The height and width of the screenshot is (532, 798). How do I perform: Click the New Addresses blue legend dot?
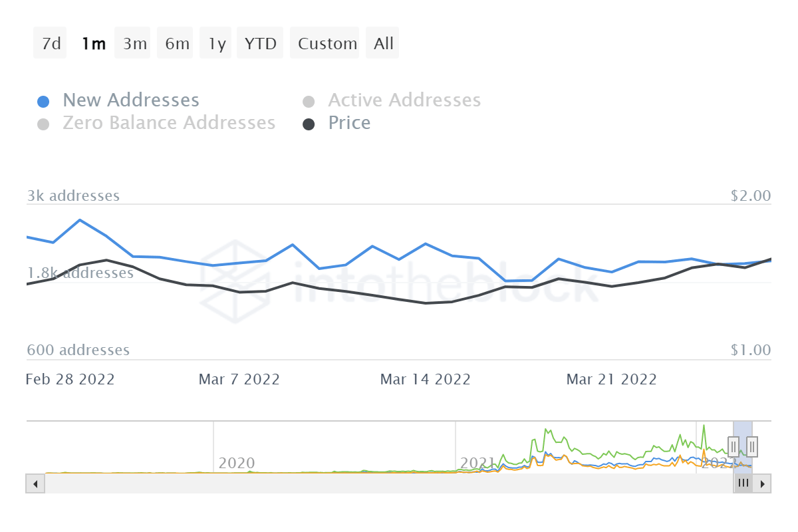pos(43,102)
